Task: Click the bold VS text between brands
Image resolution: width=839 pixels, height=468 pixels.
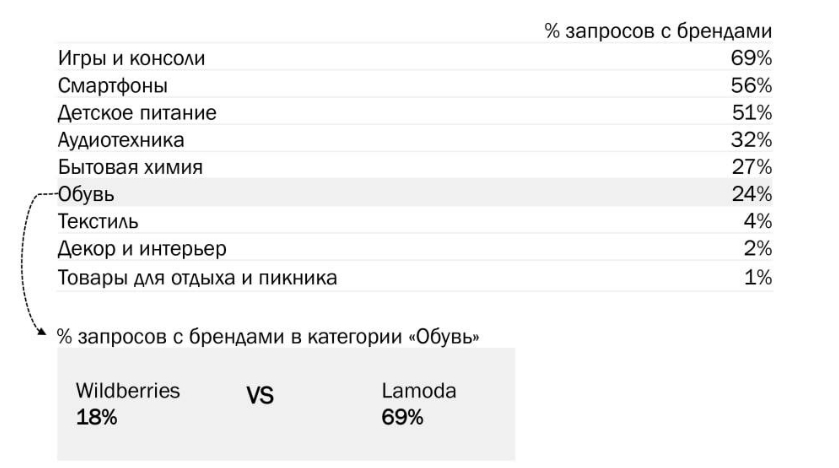Action: tap(260, 398)
